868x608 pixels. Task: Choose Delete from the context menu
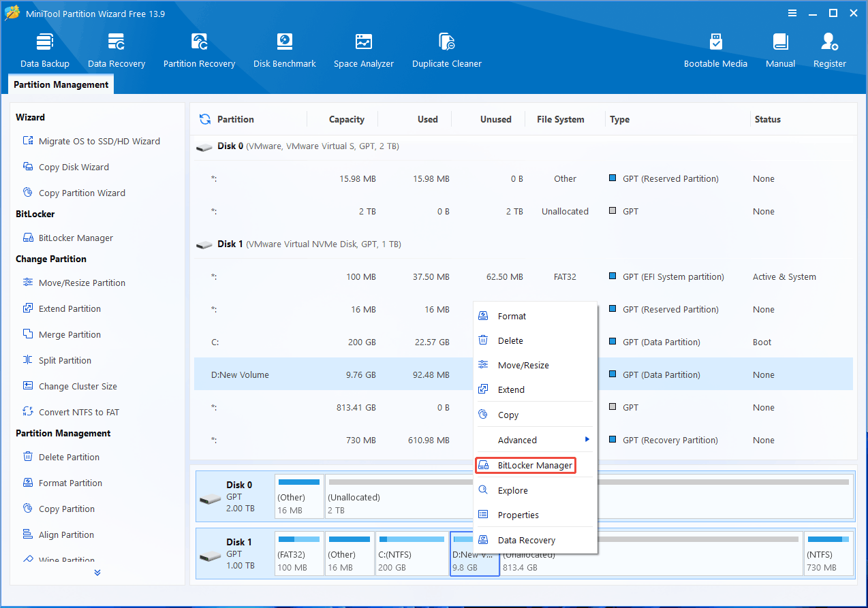click(x=535, y=340)
